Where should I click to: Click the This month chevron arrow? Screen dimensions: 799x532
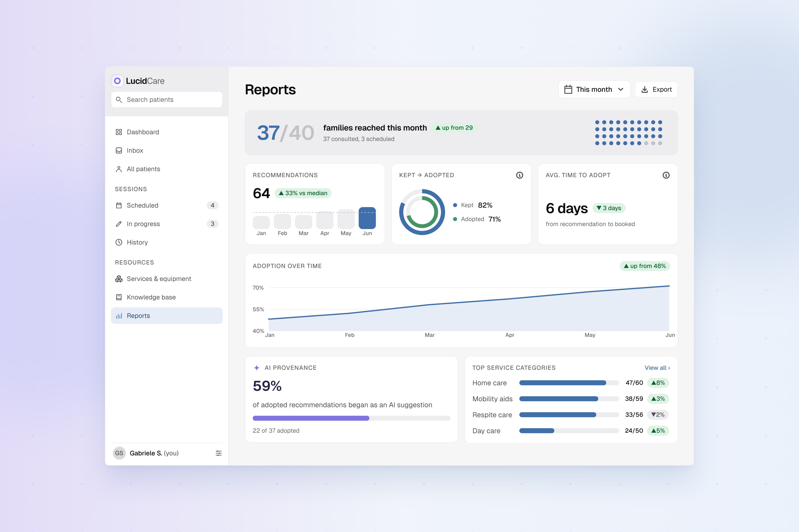pyautogui.click(x=621, y=90)
